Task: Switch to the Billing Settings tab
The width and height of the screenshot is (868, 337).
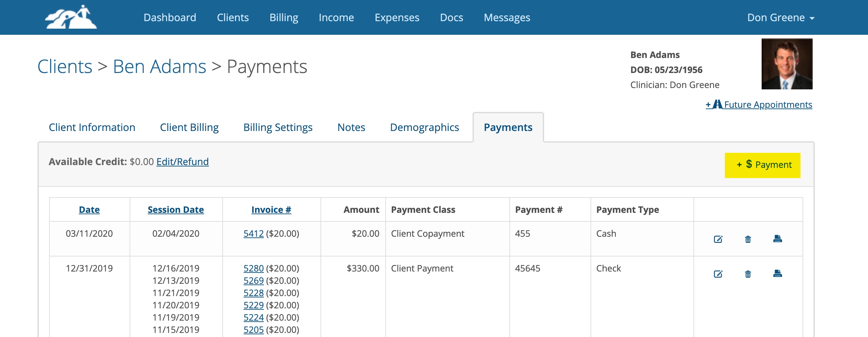Action: coord(278,127)
